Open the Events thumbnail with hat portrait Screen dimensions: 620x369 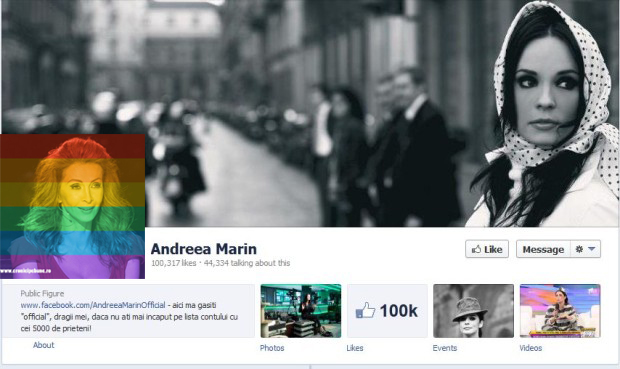473,311
